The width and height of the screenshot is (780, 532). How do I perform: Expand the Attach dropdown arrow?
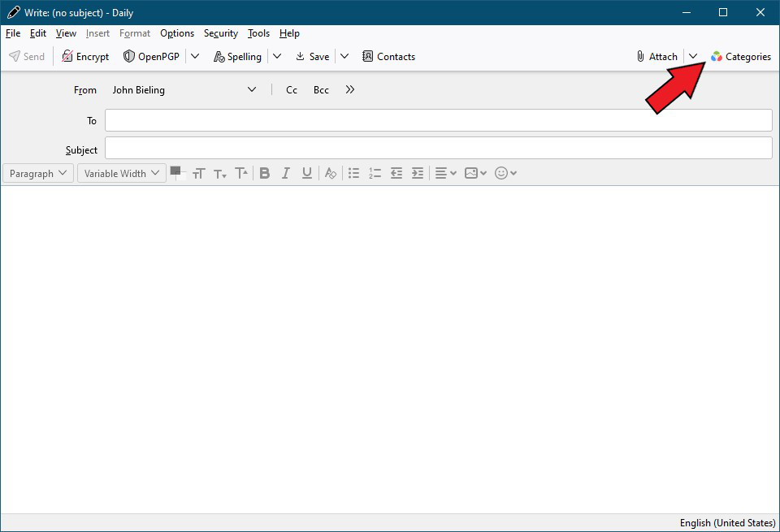(693, 57)
